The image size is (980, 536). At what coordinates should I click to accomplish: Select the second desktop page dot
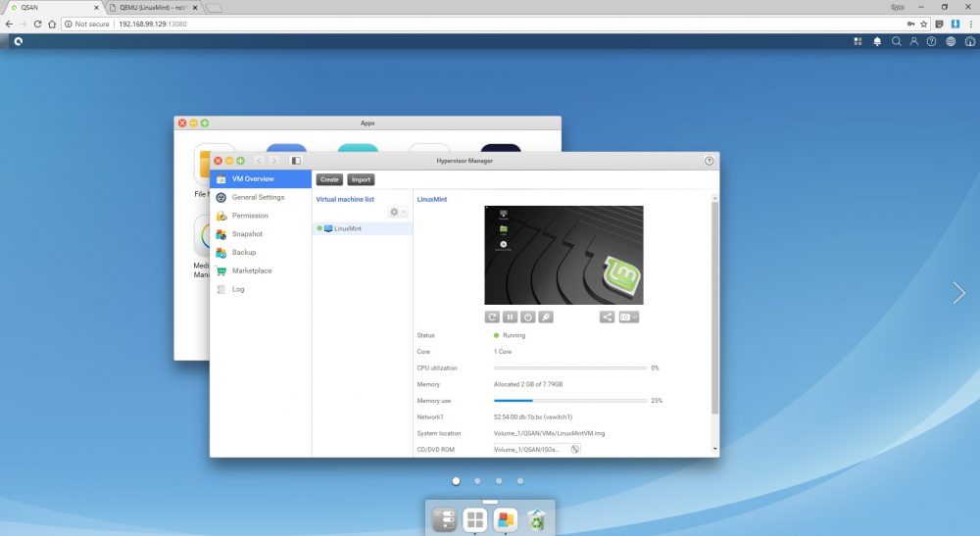coord(477,481)
